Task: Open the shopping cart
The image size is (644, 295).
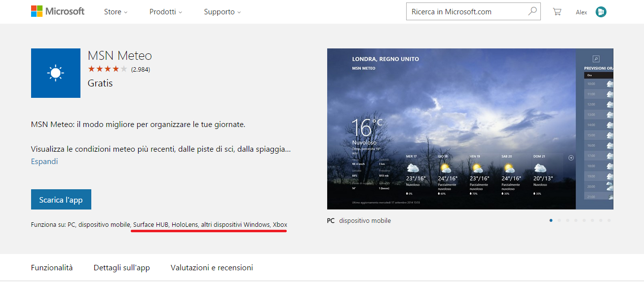Action: click(x=557, y=12)
